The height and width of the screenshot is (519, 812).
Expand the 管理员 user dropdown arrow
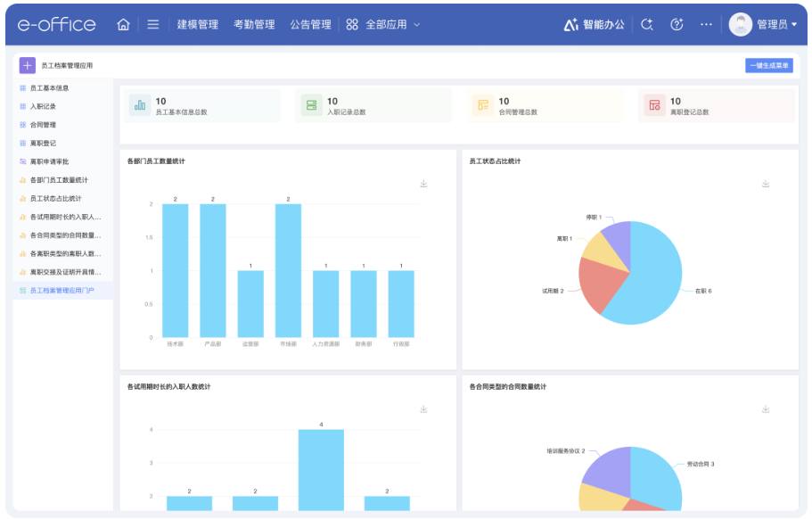coord(794,24)
